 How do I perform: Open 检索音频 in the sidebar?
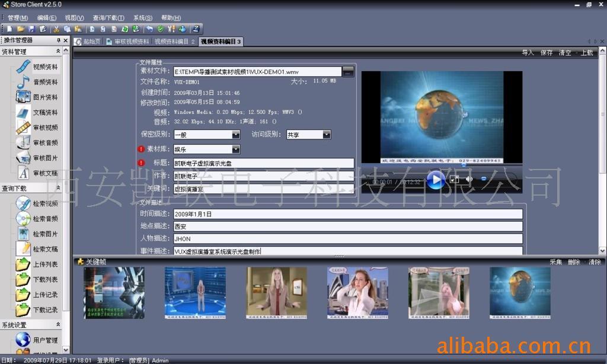[37, 218]
